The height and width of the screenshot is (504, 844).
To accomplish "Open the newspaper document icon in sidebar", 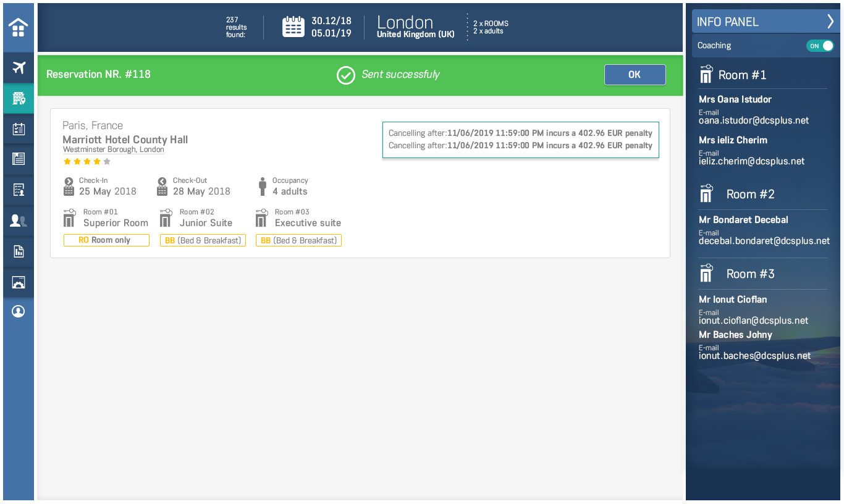I will [19, 159].
